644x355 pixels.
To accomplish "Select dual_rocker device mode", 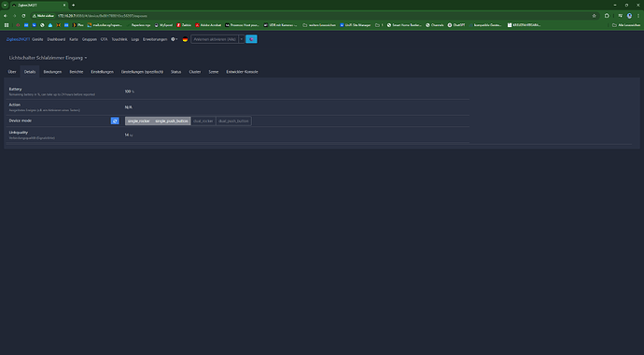I will 203,121.
